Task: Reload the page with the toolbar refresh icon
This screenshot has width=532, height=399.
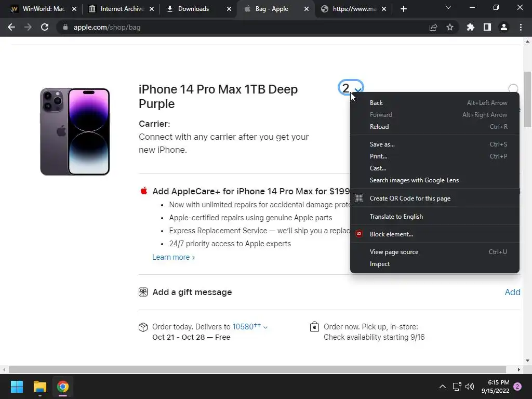Action: pos(45,27)
